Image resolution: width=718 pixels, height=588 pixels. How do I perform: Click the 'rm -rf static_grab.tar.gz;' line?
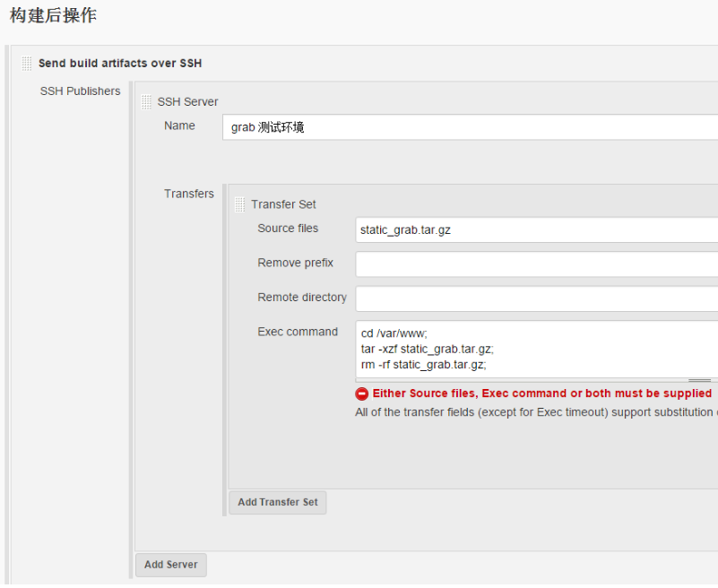click(x=424, y=365)
